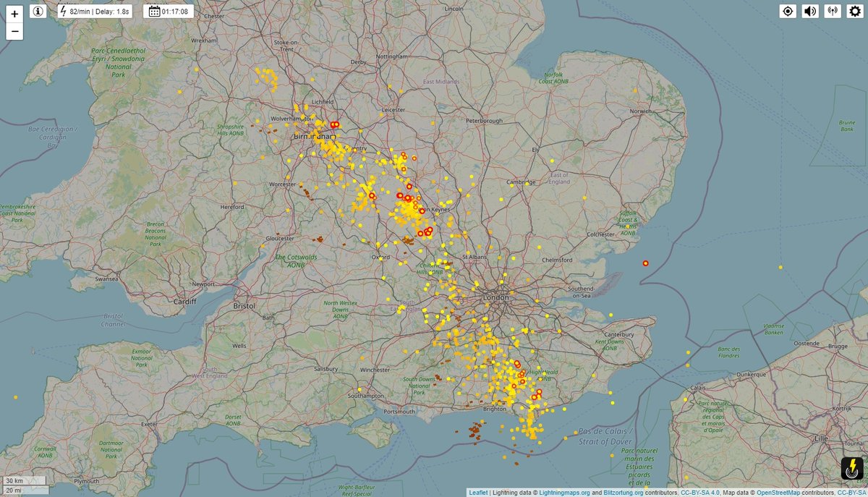Viewport: 868px width, 497px height.
Task: Open the settings gear icon
Action: click(x=854, y=11)
